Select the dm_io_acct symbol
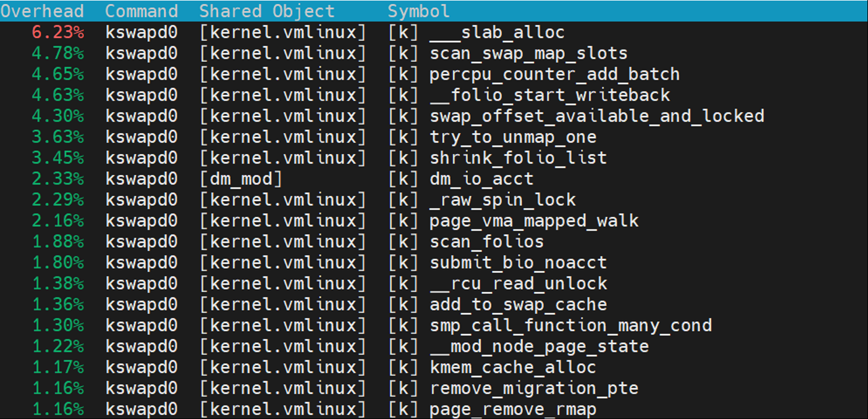This screenshot has height=419, width=868. point(481,179)
